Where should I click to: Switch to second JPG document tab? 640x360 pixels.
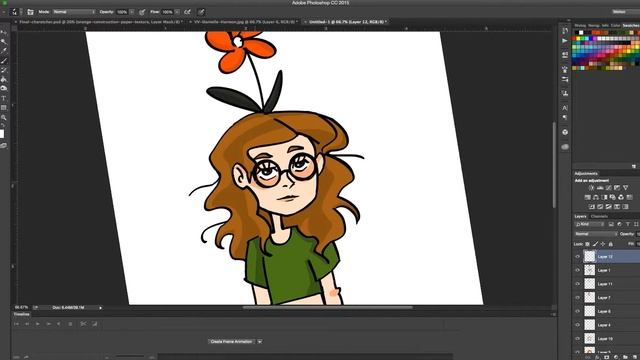[246, 22]
